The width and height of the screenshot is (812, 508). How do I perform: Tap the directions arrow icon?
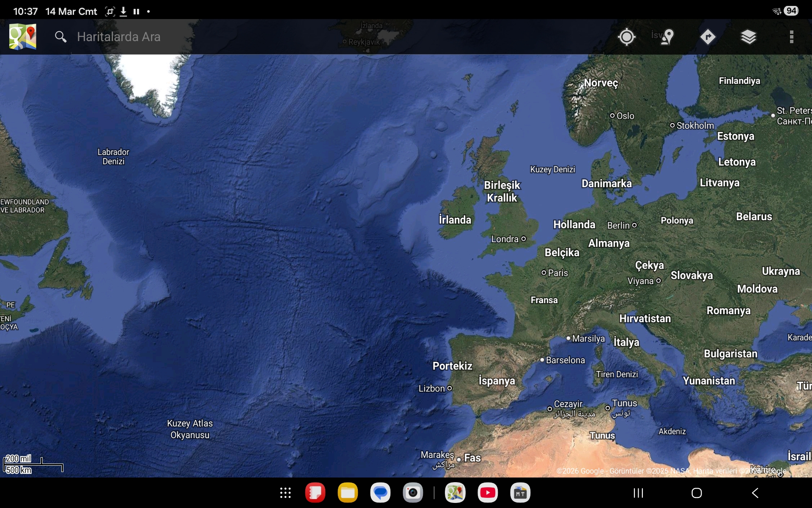pyautogui.click(x=708, y=37)
